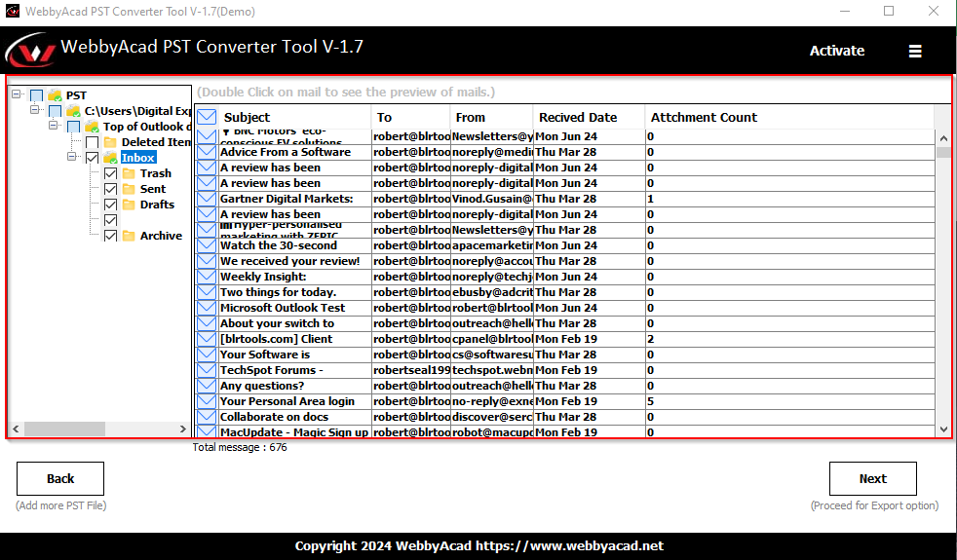Uncheck the Archive folder checkbox
Image resolution: width=957 pixels, height=560 pixels.
(x=110, y=236)
